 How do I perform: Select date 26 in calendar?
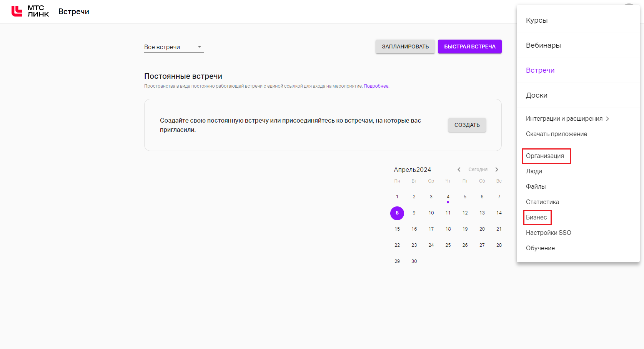[465, 245]
